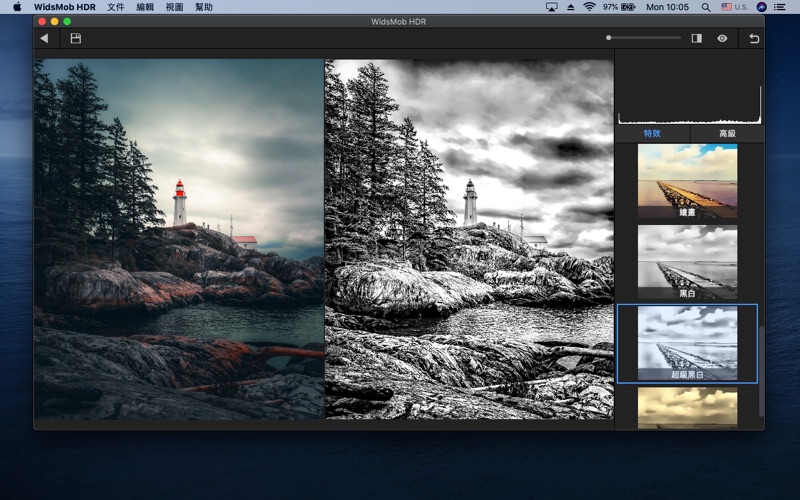Image resolution: width=800 pixels, height=500 pixels.
Task: Open the 視圖 menu
Action: (x=174, y=7)
